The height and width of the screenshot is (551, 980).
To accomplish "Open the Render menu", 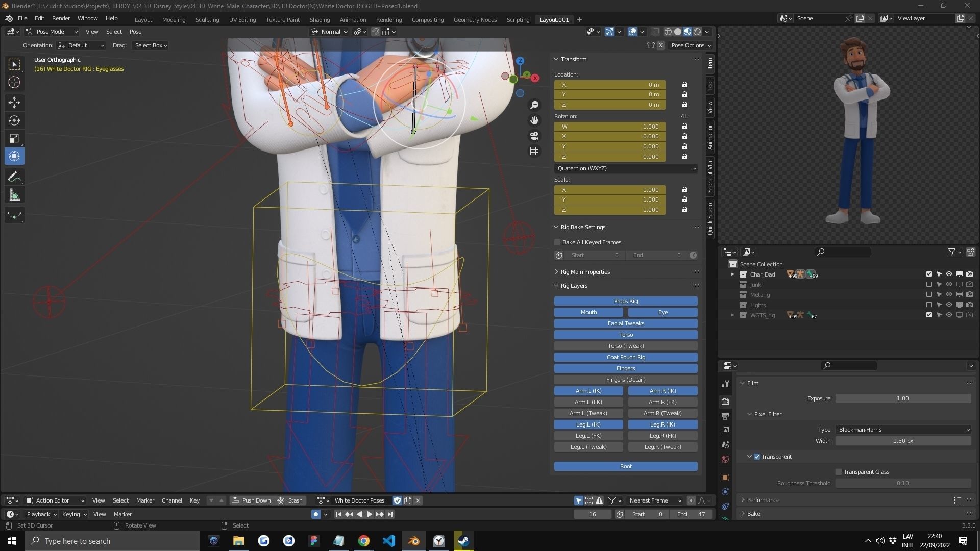I will (61, 18).
